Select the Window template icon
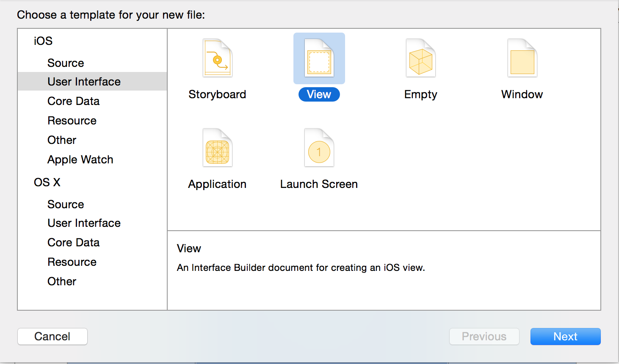Viewport: 619px width, 364px height. (522, 58)
